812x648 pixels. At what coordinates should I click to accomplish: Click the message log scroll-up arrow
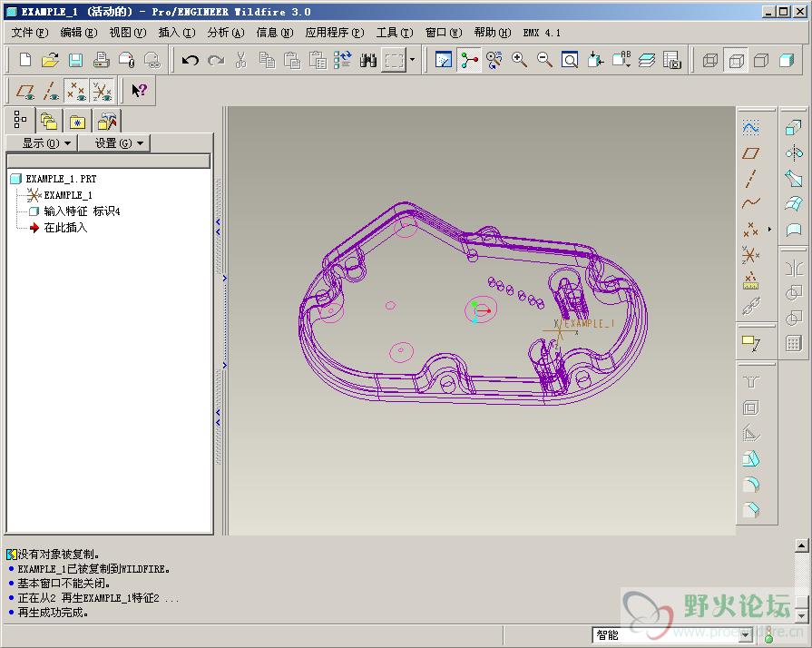click(801, 545)
